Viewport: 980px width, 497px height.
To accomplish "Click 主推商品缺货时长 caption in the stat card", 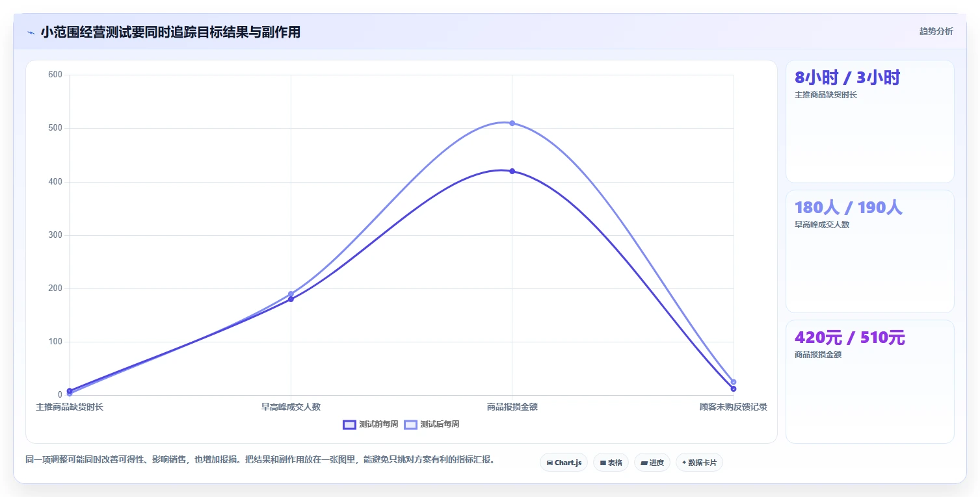I will click(x=826, y=95).
